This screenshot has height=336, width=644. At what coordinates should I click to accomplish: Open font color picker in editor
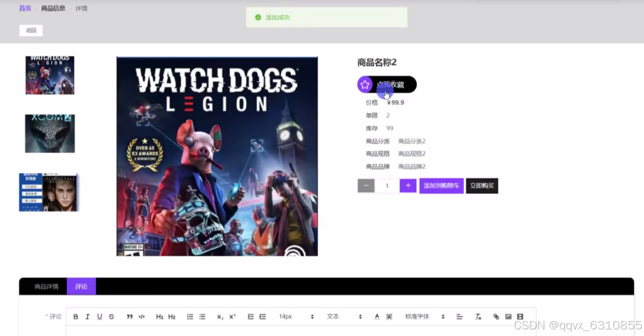377,316
